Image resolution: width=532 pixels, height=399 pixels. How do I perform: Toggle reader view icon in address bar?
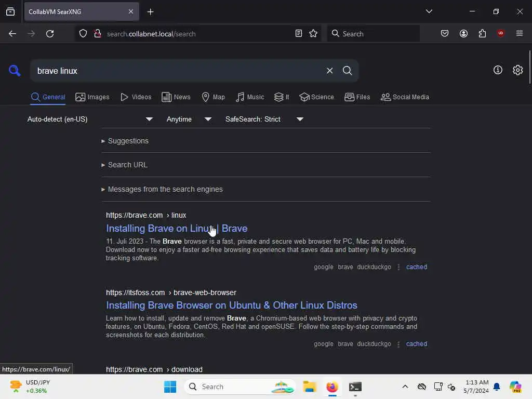[299, 34]
